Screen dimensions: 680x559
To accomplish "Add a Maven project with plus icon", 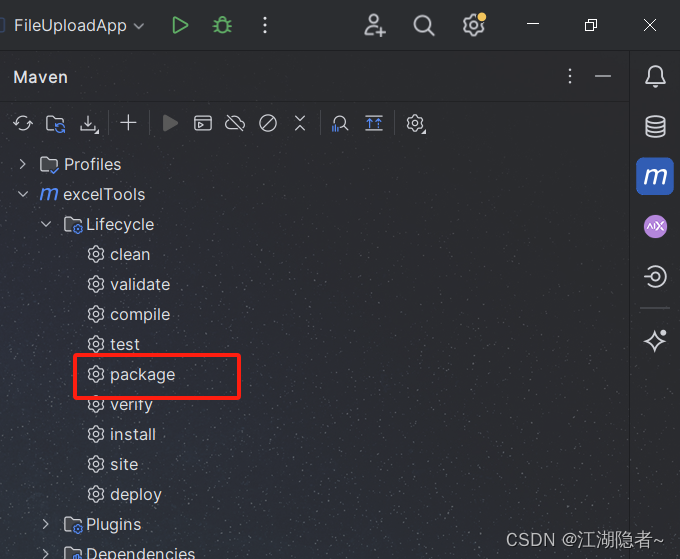I will click(x=128, y=123).
